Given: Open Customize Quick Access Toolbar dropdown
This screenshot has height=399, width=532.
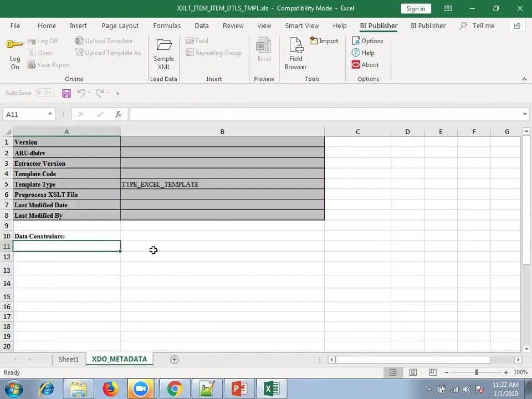Looking at the screenshot, I should 117,93.
